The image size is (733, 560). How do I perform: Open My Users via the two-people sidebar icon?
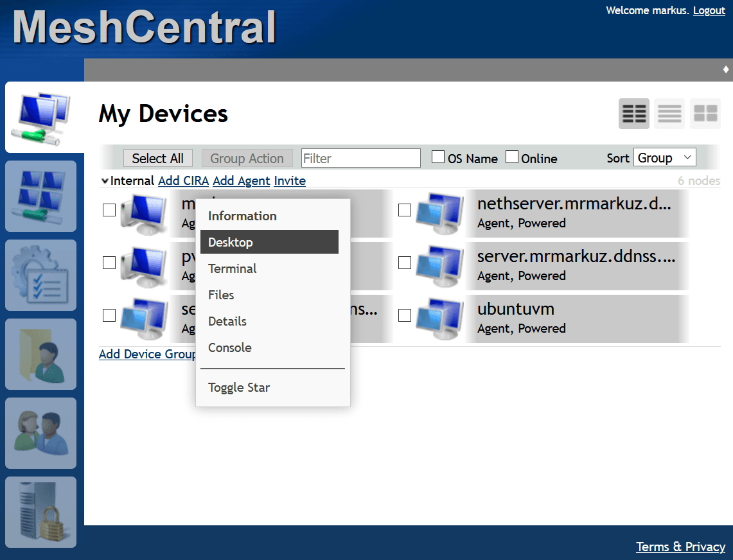40,433
